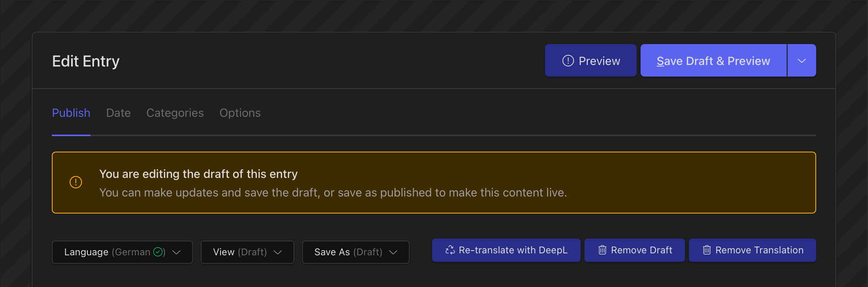Click the Remove Draft button
The image size is (868, 287).
click(x=635, y=250)
